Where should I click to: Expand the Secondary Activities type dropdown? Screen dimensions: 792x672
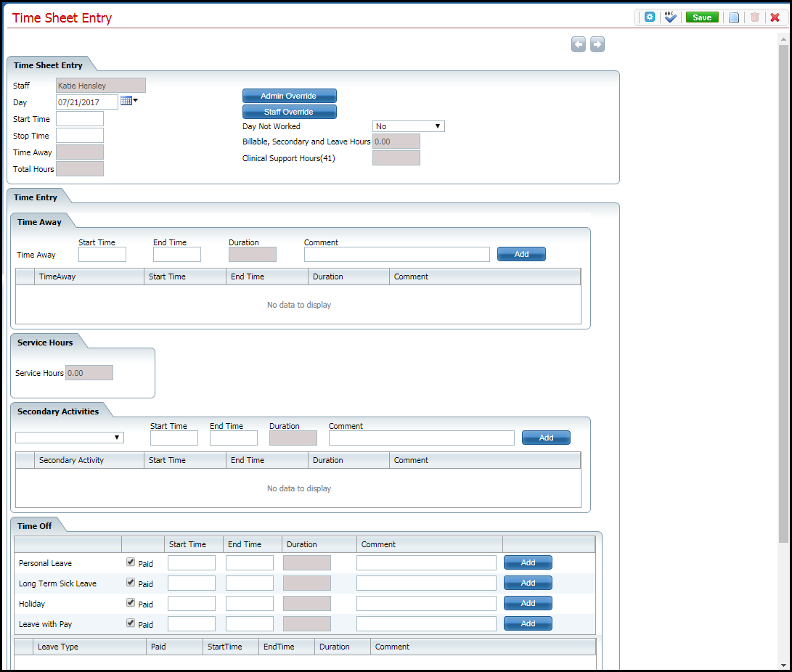click(x=70, y=438)
